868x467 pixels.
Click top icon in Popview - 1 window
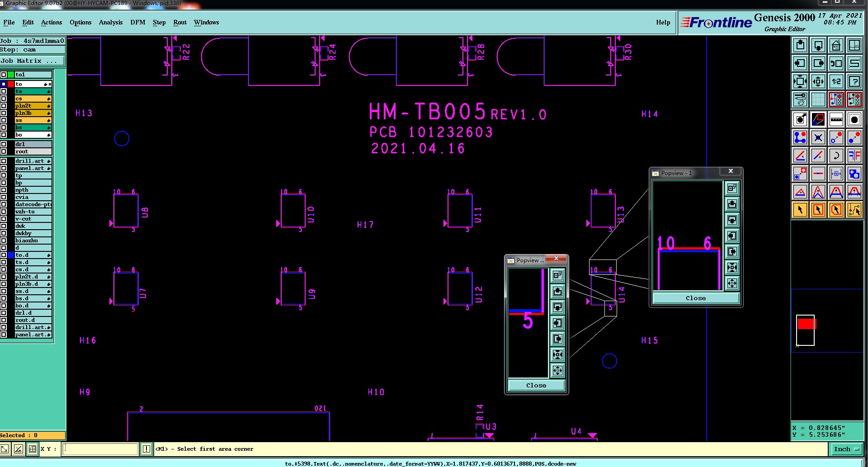[732, 188]
